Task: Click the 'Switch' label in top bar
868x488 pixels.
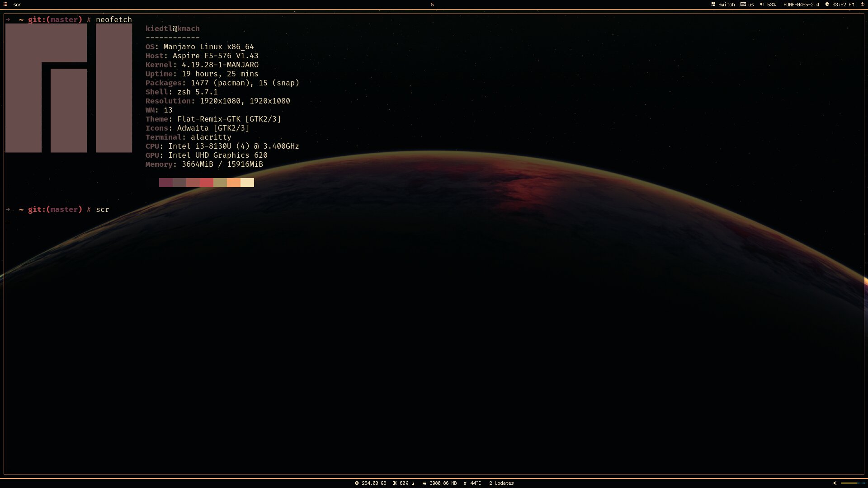Action: click(726, 5)
